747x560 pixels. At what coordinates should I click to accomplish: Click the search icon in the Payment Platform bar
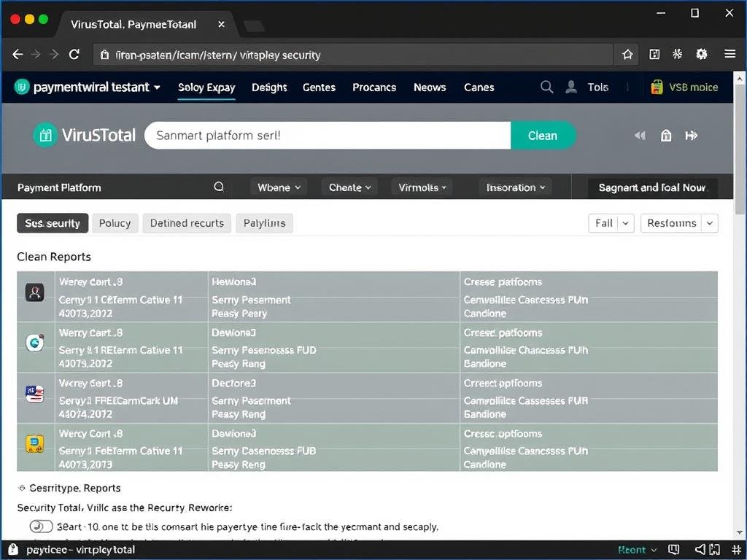[x=219, y=187]
